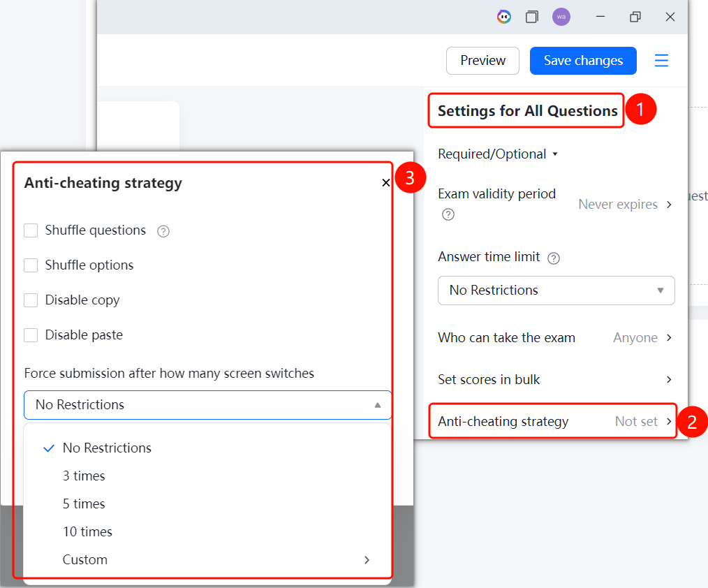Enable the Shuffle questions checkbox
The height and width of the screenshot is (588, 708).
(x=31, y=230)
